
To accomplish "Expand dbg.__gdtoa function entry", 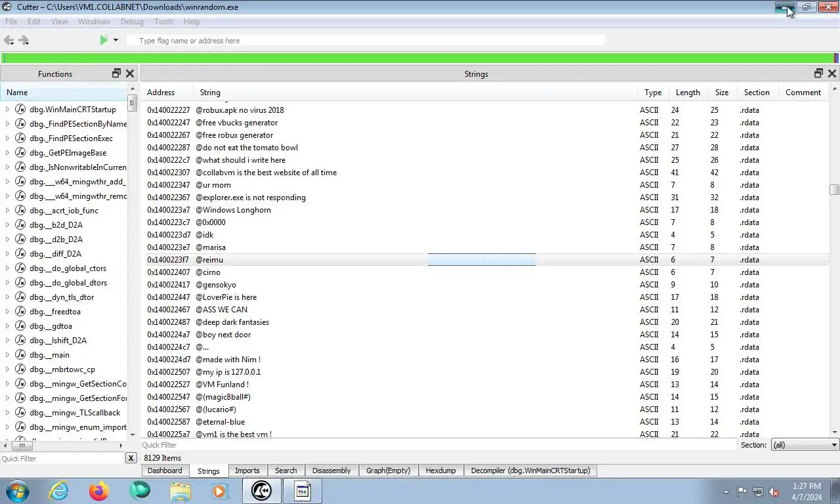I will click(7, 326).
